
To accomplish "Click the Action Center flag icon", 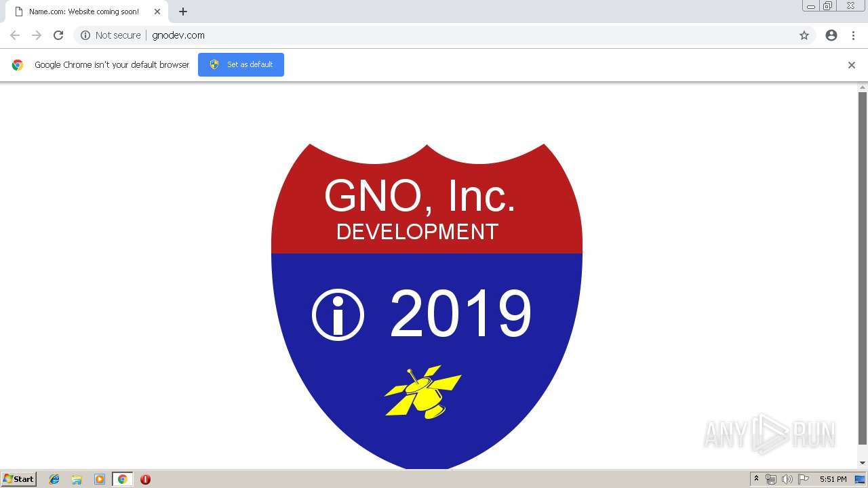I will [804, 479].
